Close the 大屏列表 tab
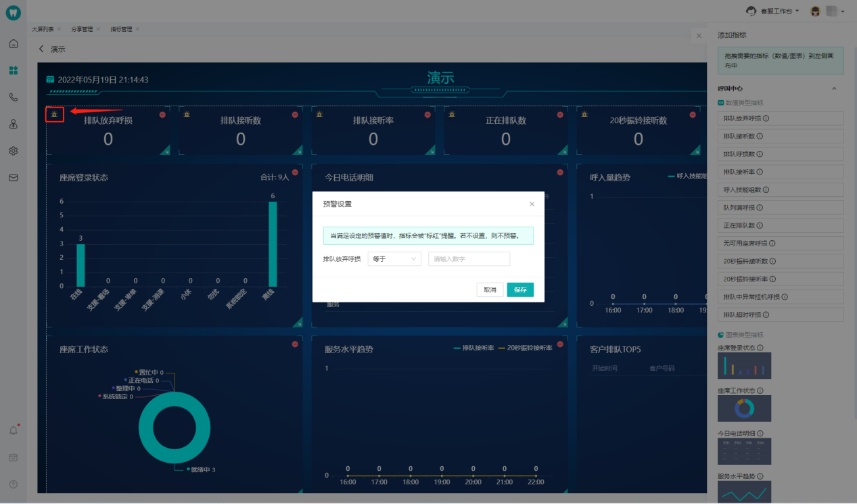857x504 pixels. click(x=59, y=29)
